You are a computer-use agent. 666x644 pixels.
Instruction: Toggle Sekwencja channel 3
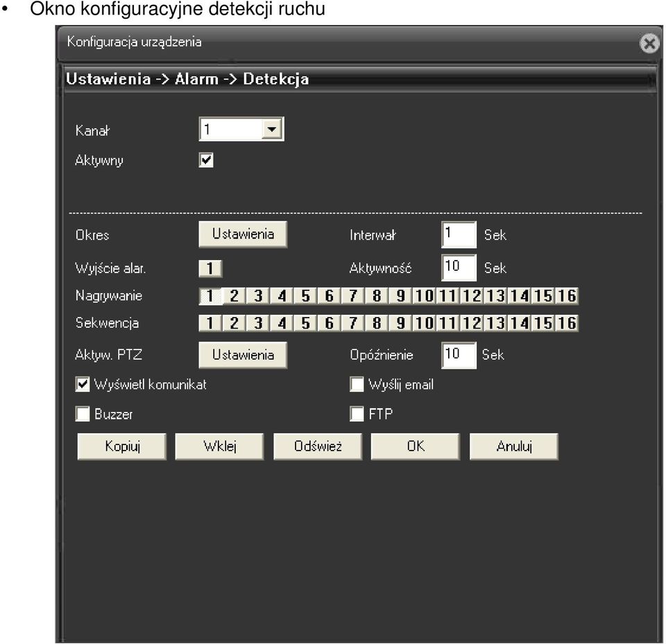[x=258, y=323]
